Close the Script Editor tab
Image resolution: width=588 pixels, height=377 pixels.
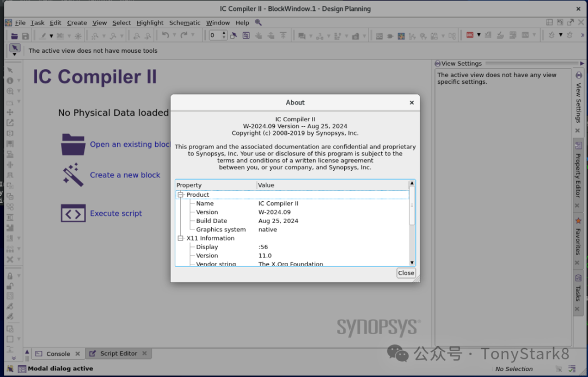pyautogui.click(x=144, y=354)
